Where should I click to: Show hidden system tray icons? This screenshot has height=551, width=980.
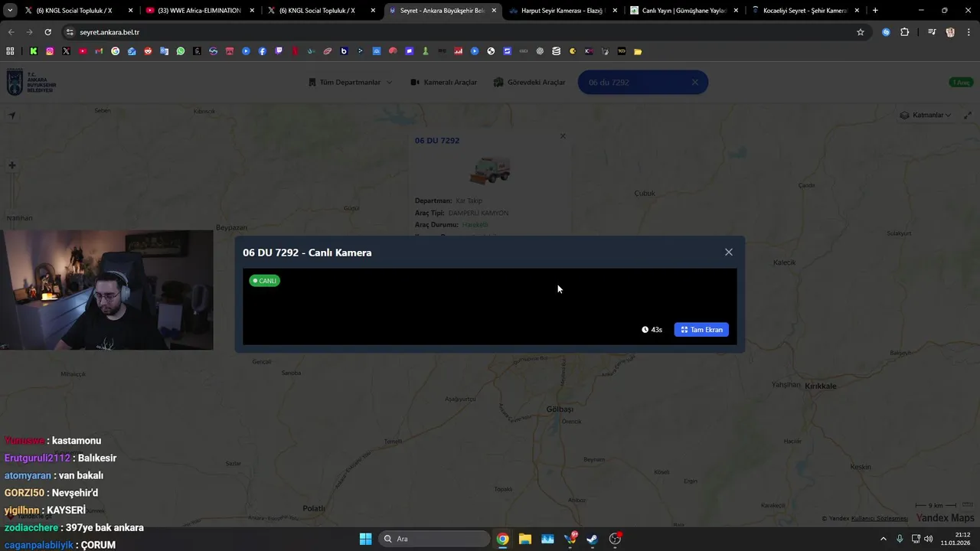(883, 539)
